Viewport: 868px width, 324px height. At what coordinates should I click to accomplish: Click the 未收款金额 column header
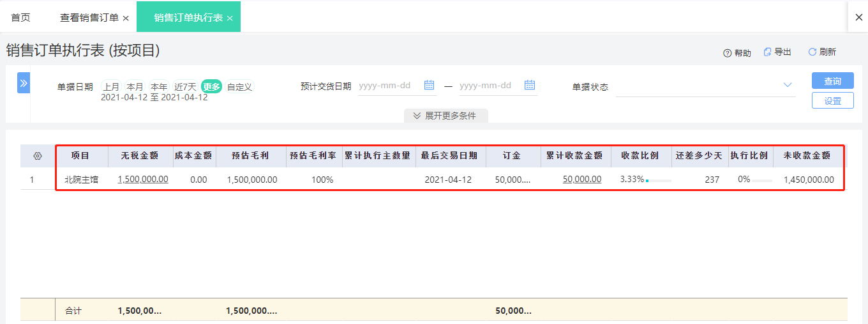[807, 156]
